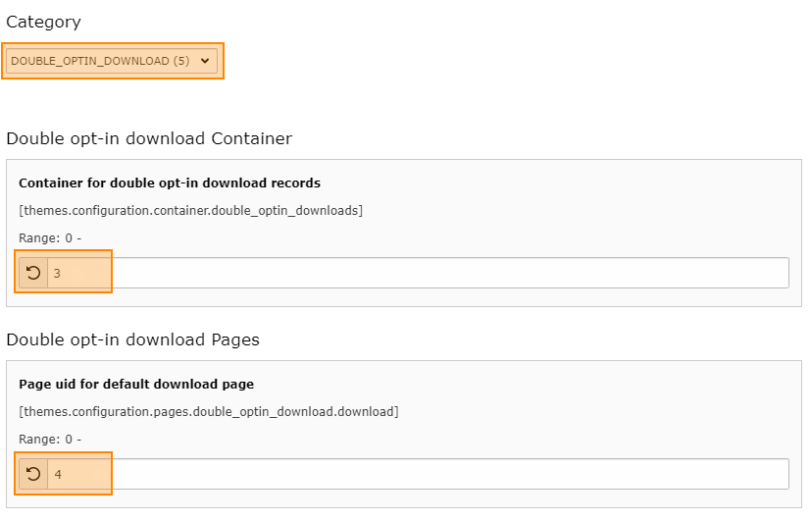
Task: Click the value 4 in the download page field
Action: pyautogui.click(x=58, y=474)
